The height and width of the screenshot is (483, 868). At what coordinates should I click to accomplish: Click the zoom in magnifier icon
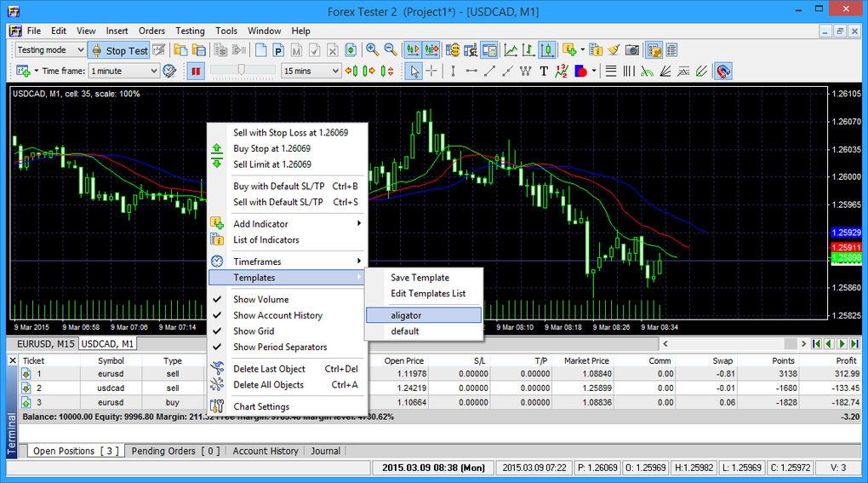(x=373, y=50)
